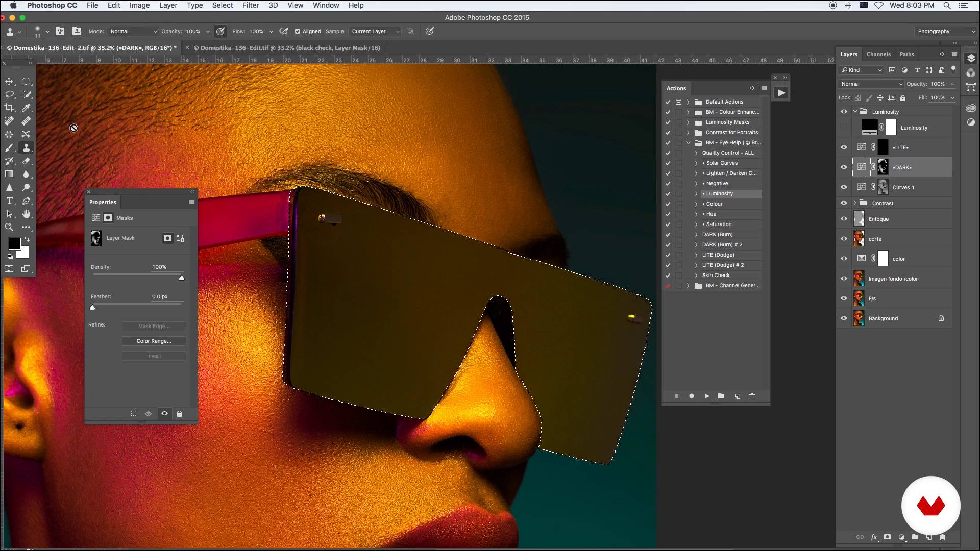The height and width of the screenshot is (551, 980).
Task: Create new action folder icon
Action: tap(721, 396)
